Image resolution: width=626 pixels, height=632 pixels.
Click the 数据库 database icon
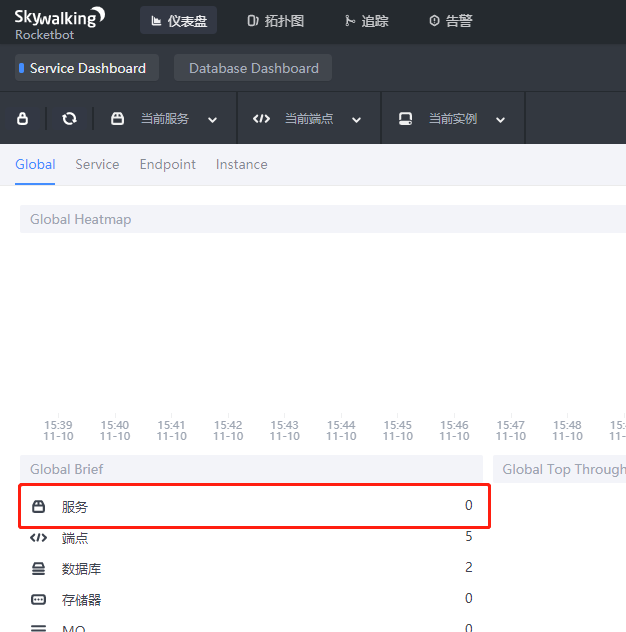[38, 569]
